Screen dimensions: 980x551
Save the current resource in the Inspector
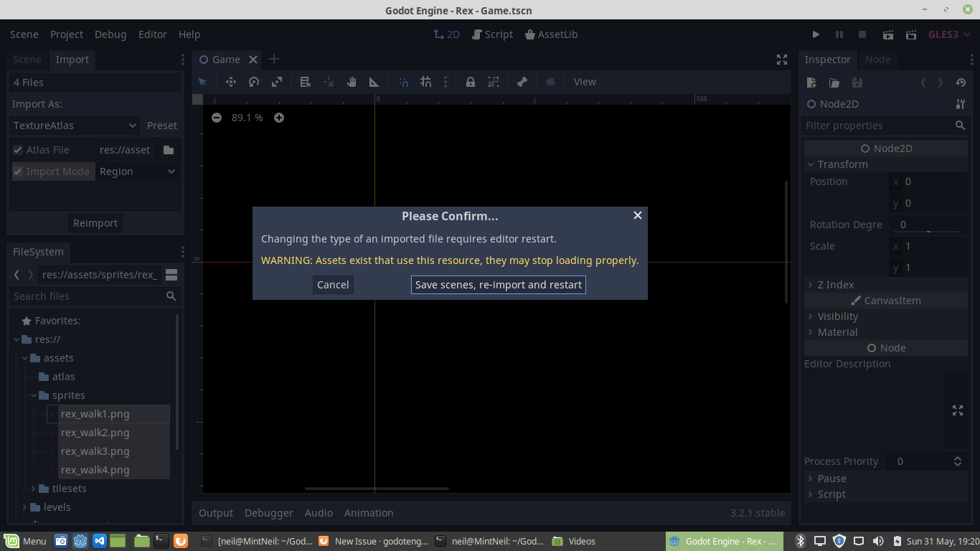(857, 83)
